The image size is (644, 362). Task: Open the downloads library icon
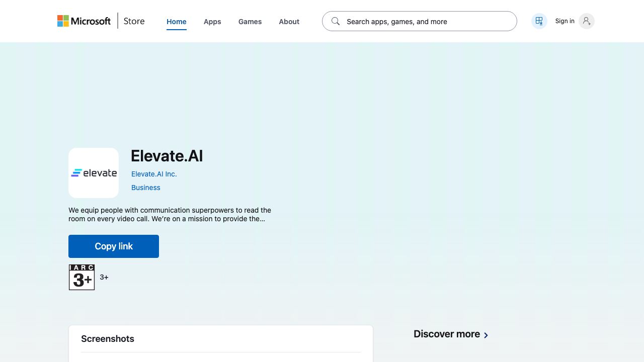(539, 21)
